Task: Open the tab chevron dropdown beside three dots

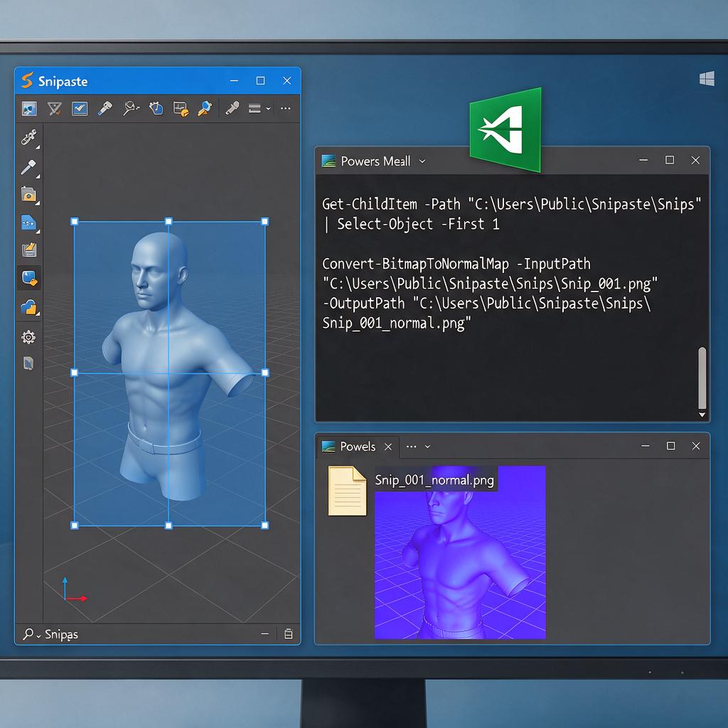Action: 427,446
